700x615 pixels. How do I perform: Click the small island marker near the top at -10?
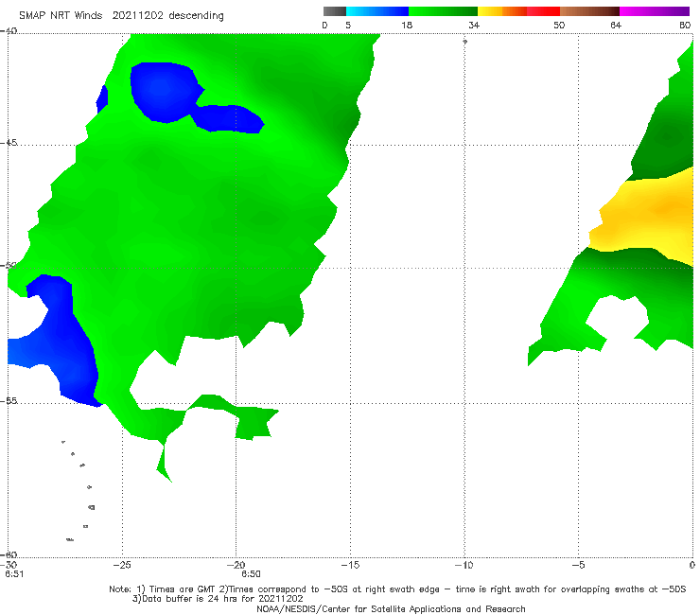point(464,42)
